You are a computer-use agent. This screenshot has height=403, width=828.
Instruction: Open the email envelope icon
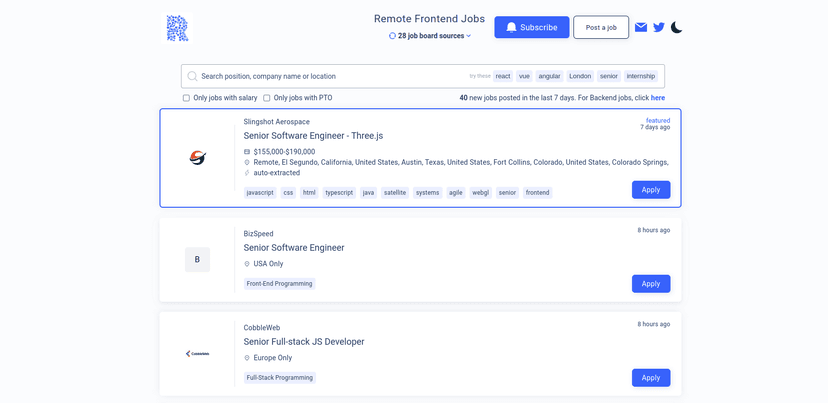click(641, 27)
